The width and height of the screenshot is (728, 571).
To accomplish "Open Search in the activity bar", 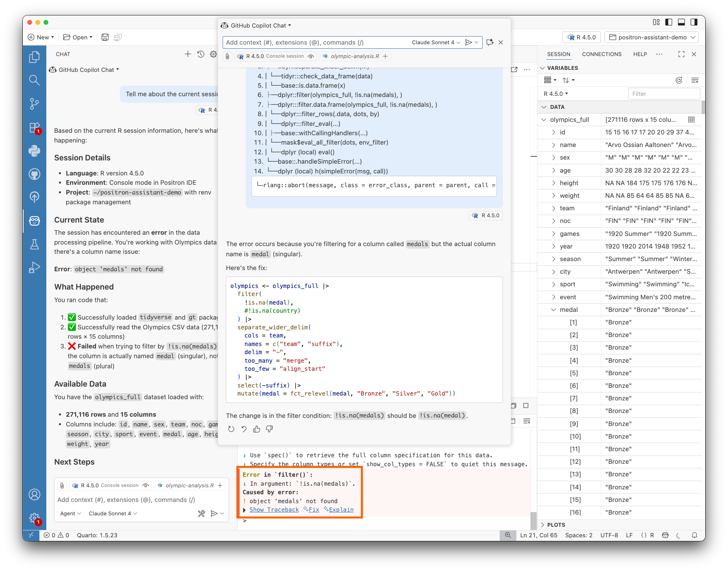I will tap(35, 80).
